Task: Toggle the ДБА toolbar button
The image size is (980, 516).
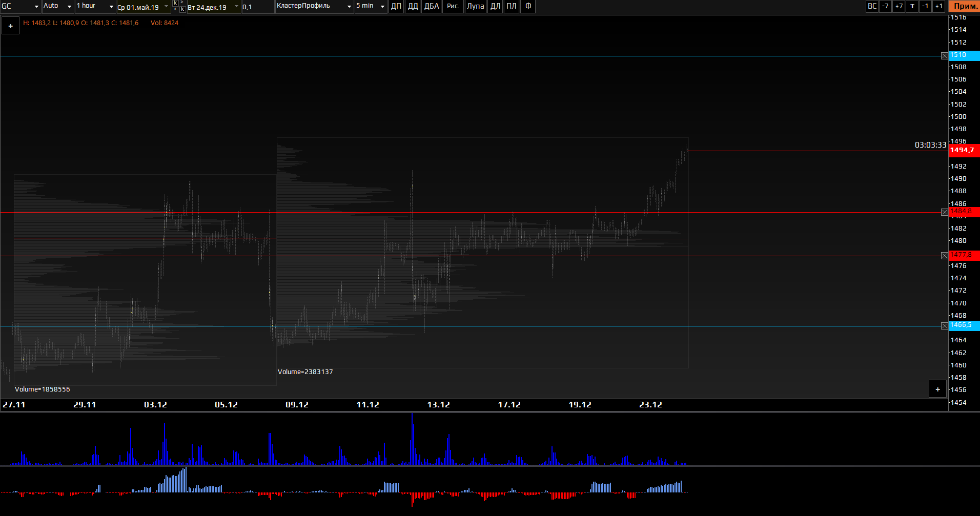Action: (x=432, y=6)
